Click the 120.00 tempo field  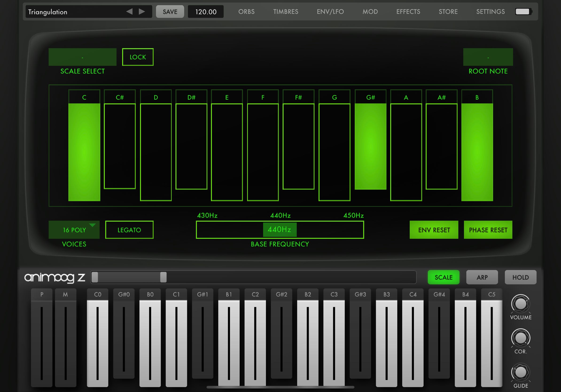click(206, 12)
